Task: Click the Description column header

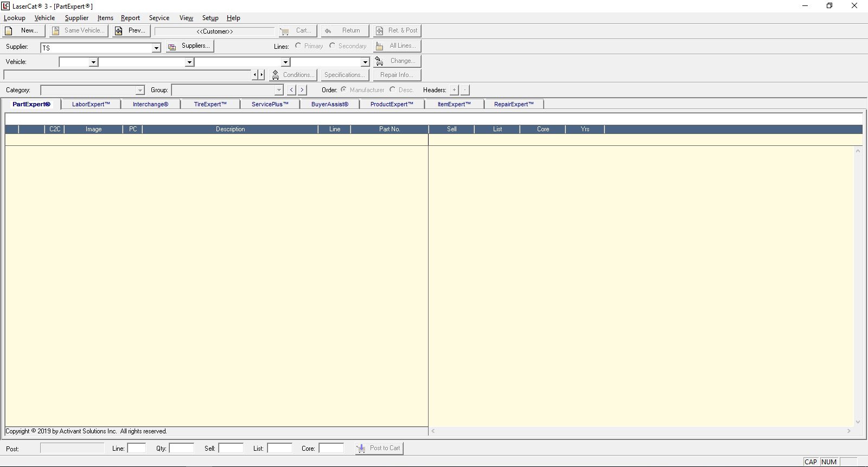Action: tap(231, 129)
